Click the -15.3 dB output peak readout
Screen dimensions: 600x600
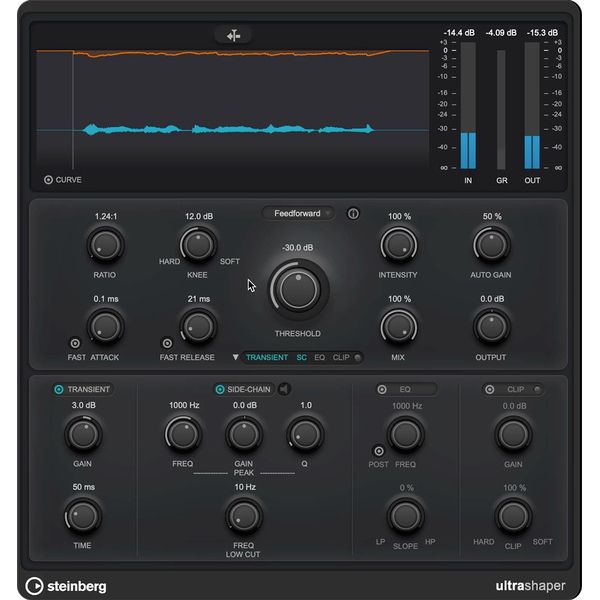tap(542, 33)
